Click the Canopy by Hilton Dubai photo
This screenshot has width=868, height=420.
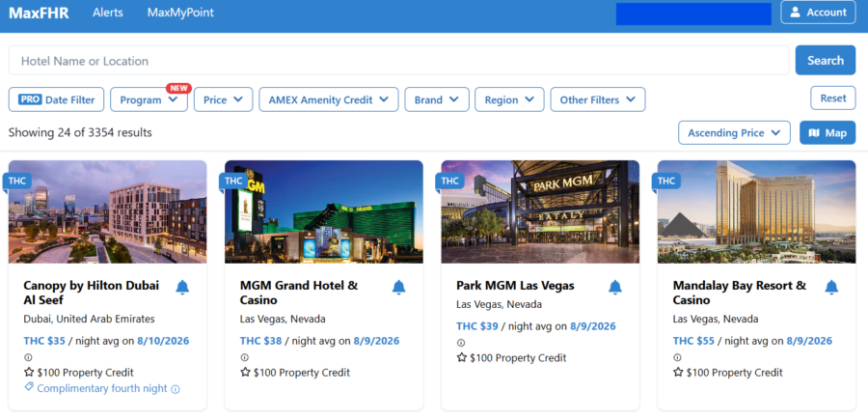click(x=107, y=211)
